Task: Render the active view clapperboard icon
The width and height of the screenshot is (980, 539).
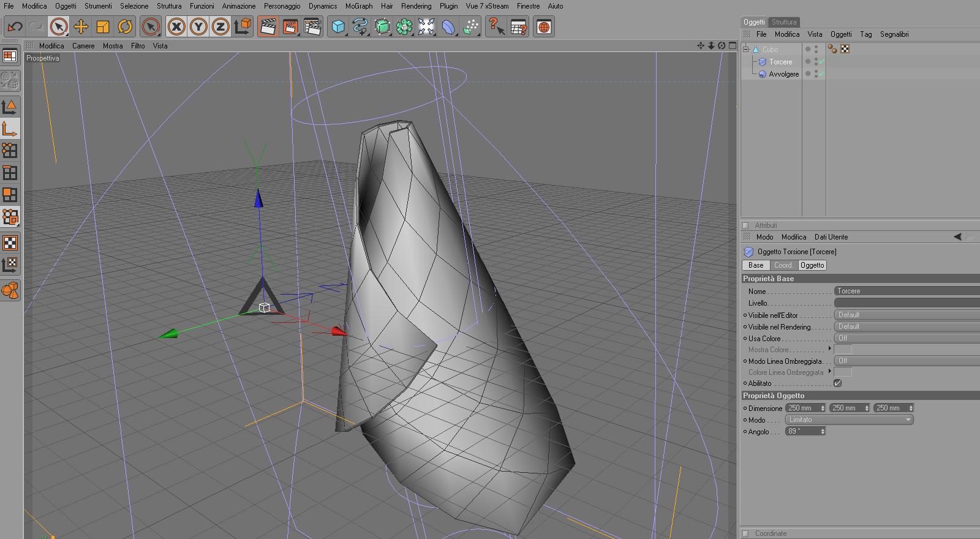Action: point(268,27)
